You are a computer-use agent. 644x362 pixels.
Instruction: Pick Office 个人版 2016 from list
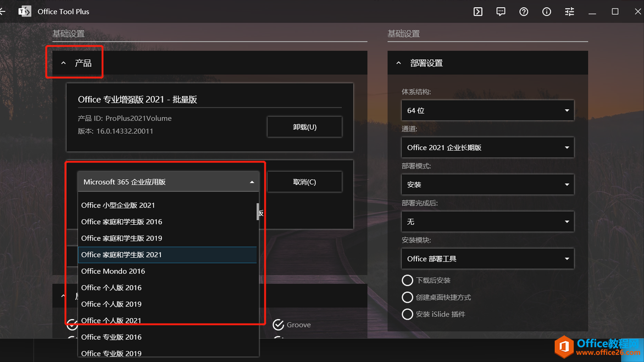click(167, 287)
